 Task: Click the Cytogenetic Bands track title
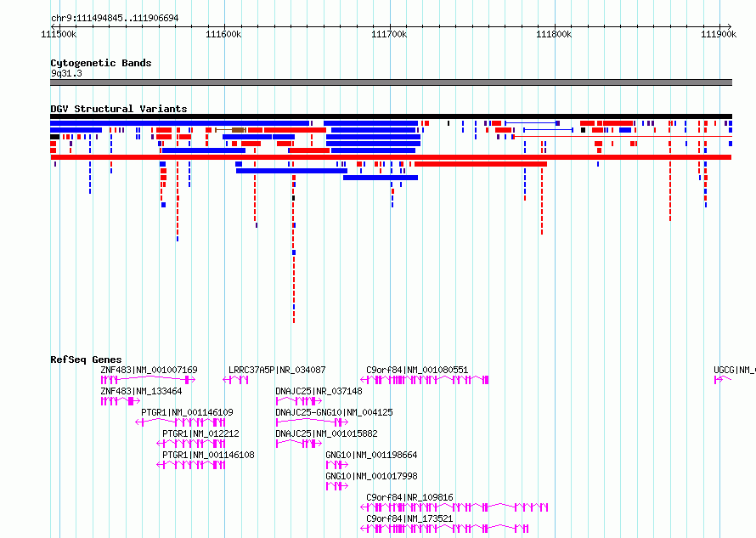(101, 63)
